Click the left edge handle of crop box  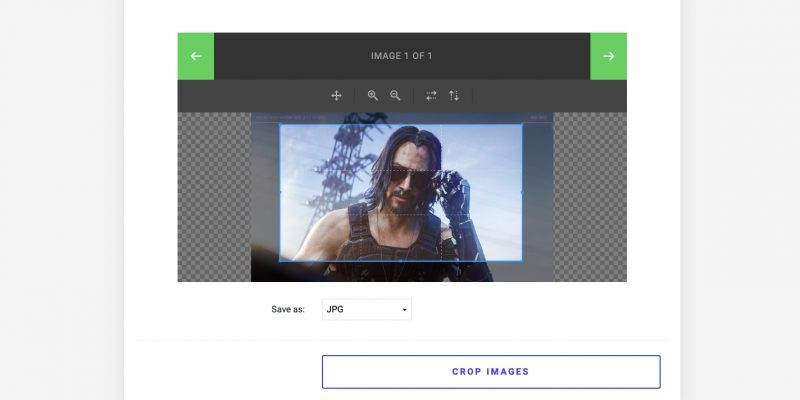point(280,192)
